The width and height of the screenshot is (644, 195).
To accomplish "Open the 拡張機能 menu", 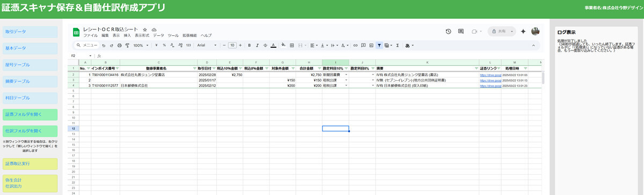I will click(x=189, y=35).
